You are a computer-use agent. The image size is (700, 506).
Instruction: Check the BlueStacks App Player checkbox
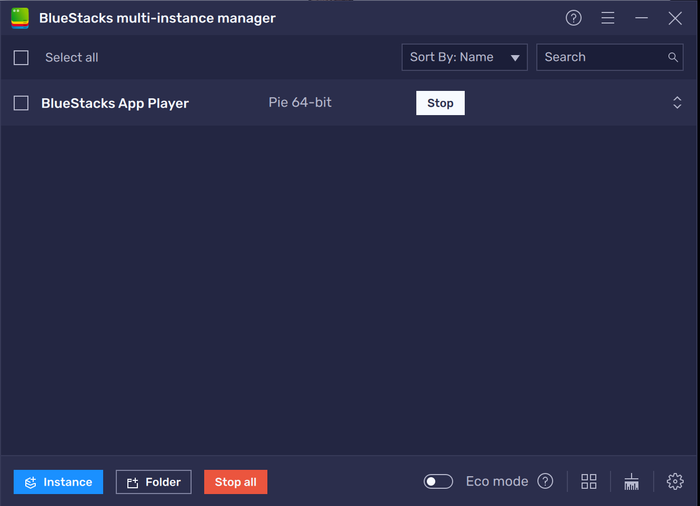[x=21, y=103]
